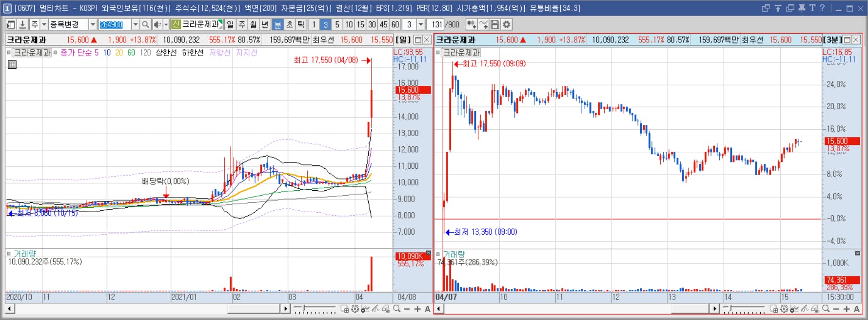This screenshot has width=868, height=320.
Task: Click the save chart floppy disk icon
Action: point(495,24)
